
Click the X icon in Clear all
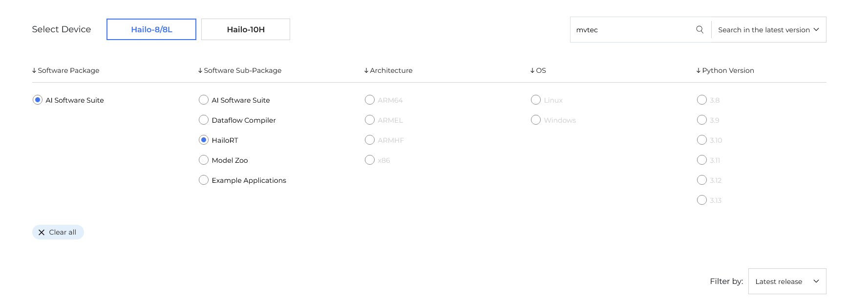[42, 233]
